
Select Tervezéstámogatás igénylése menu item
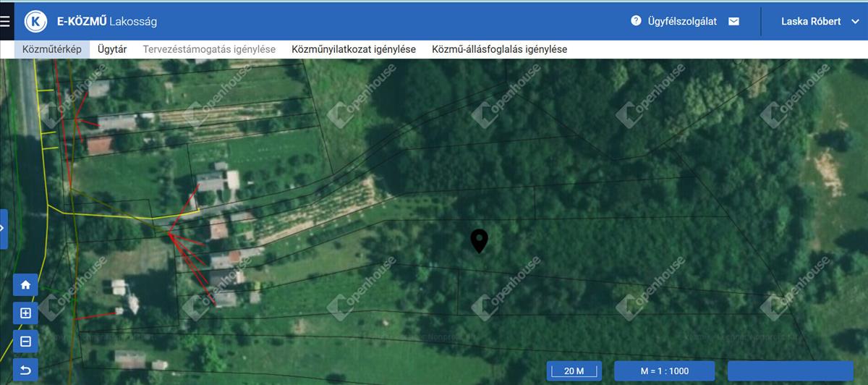(x=209, y=49)
